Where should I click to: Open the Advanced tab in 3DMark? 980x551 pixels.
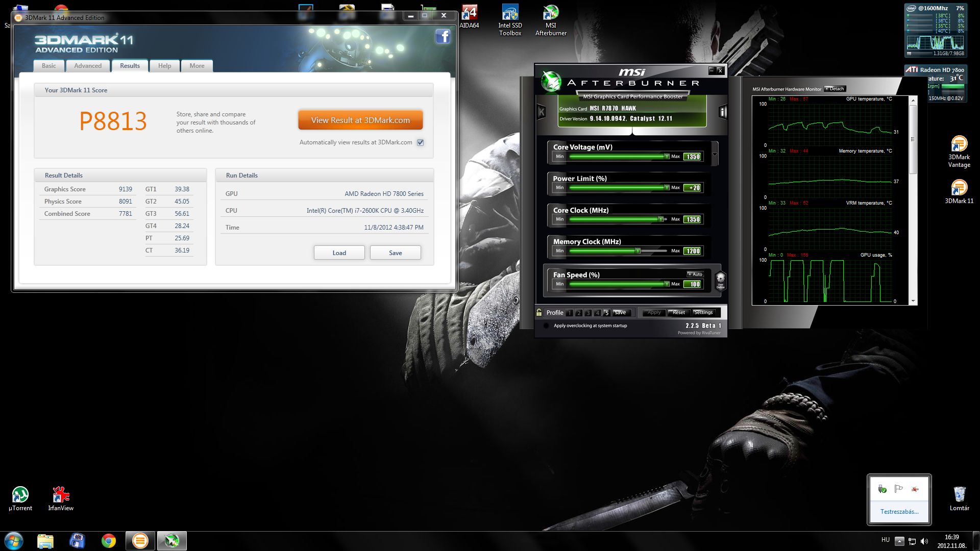88,66
